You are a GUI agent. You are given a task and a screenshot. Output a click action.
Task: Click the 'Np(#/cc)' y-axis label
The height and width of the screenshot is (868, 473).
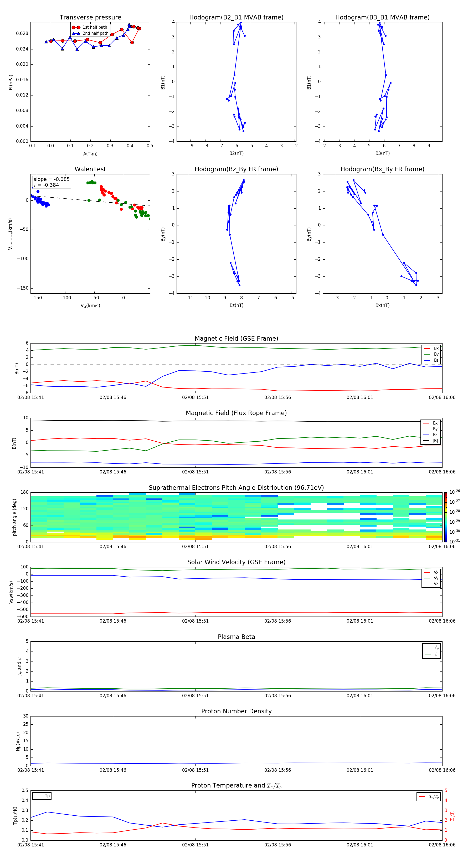click(18, 741)
